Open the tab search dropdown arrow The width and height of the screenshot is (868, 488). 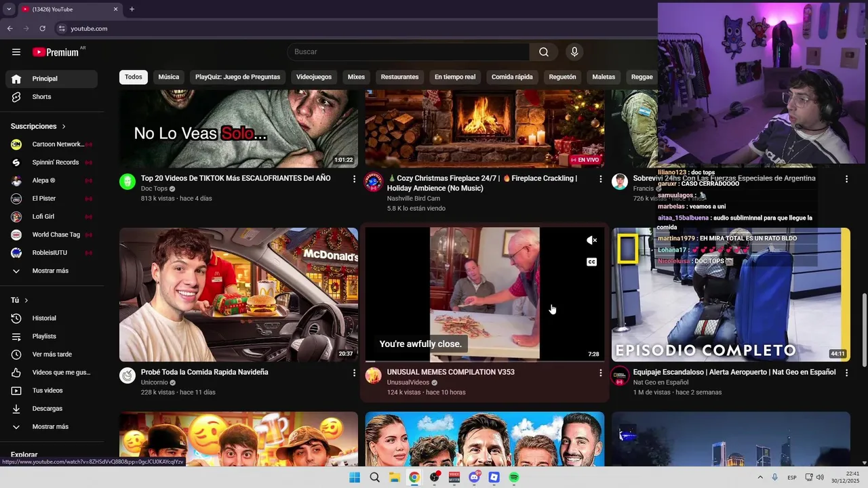point(9,9)
